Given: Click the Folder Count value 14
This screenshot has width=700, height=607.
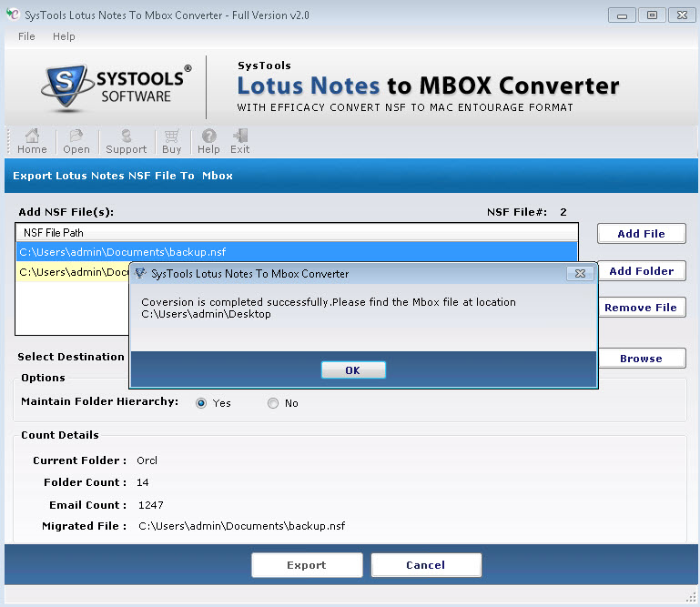Looking at the screenshot, I should (142, 482).
